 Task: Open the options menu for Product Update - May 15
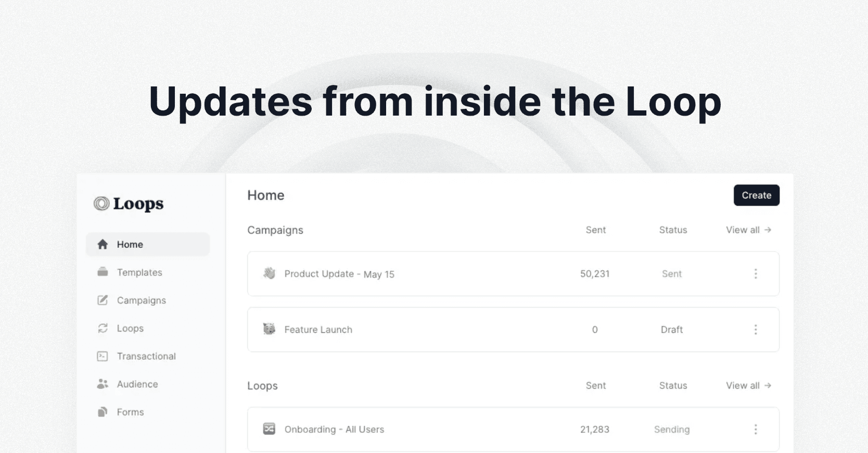tap(756, 273)
